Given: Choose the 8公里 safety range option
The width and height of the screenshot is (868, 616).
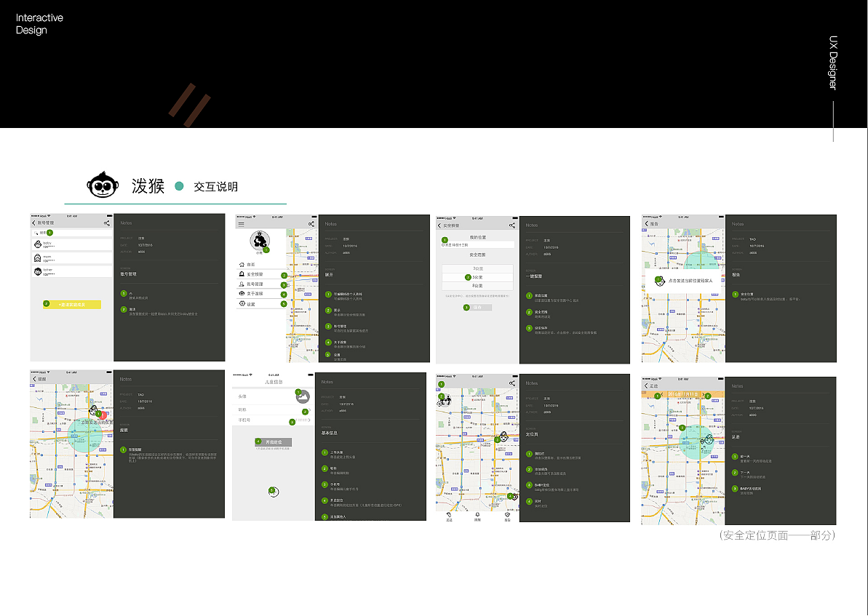Looking at the screenshot, I should 478,286.
